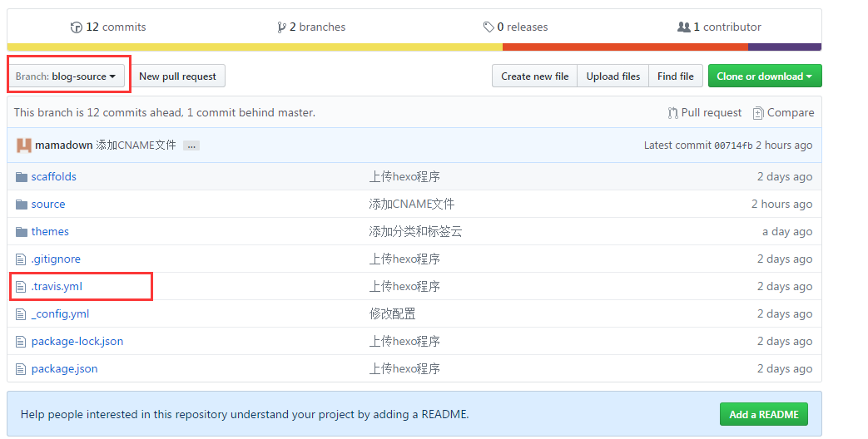Image resolution: width=868 pixels, height=439 pixels.
Task: Expand the Clone or download menu
Action: click(x=764, y=76)
